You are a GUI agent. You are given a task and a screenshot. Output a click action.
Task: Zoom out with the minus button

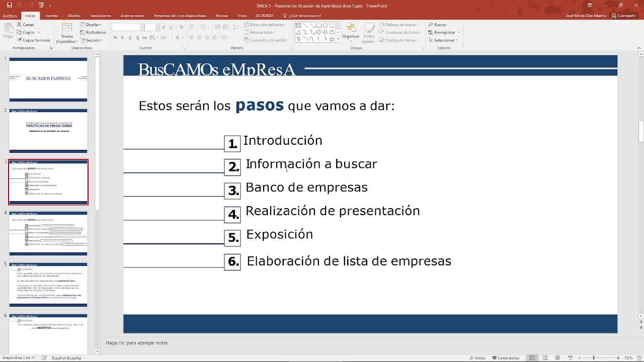(x=579, y=358)
